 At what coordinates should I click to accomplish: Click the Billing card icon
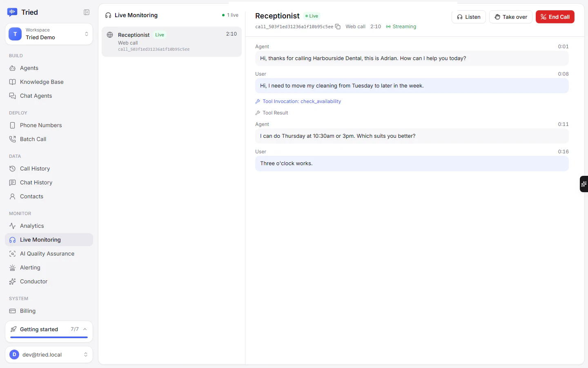click(x=13, y=311)
